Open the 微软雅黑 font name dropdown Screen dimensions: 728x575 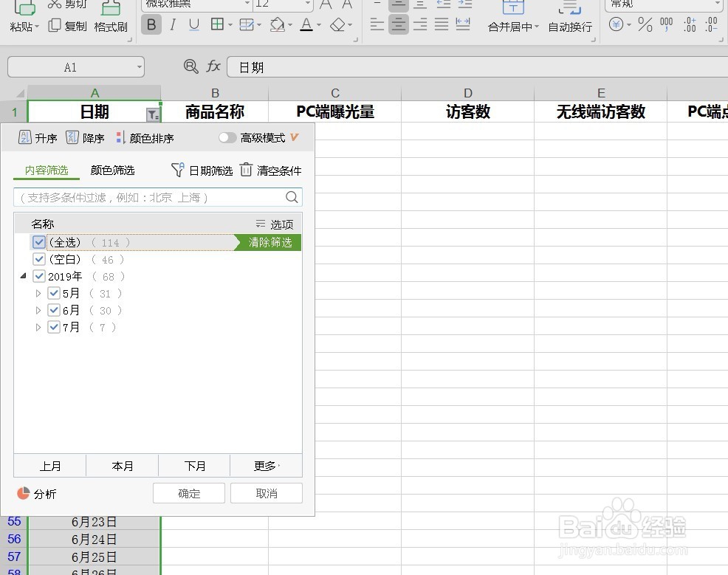click(x=195, y=5)
